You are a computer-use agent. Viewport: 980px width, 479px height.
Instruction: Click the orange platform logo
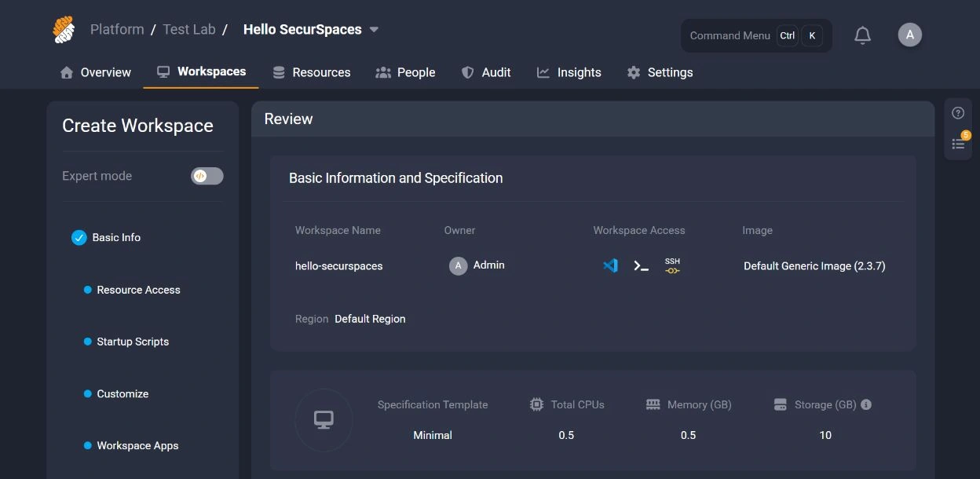tap(64, 30)
